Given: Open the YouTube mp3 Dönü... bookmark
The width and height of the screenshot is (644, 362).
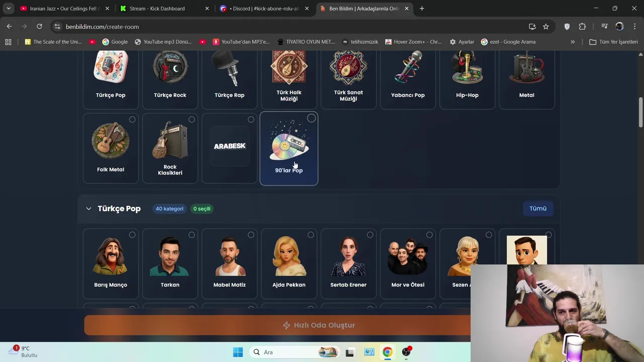Looking at the screenshot, I should click(163, 42).
